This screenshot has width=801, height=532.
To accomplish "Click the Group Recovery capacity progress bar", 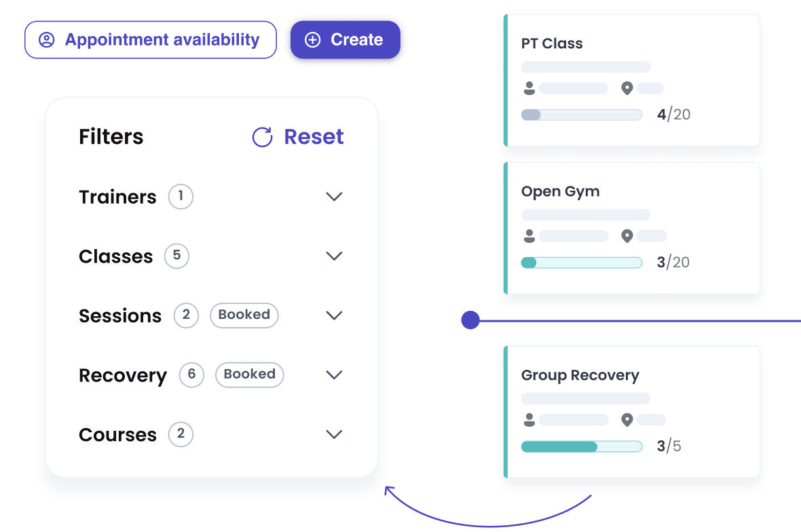I will click(x=581, y=446).
